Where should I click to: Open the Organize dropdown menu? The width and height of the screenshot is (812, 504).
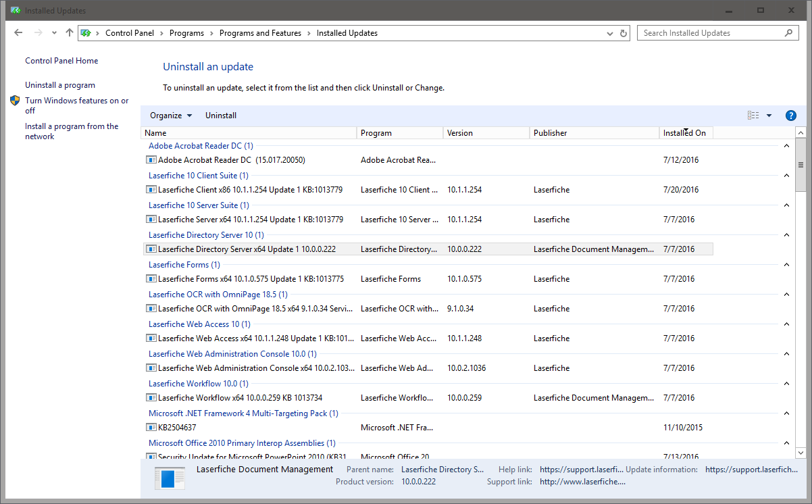pyautogui.click(x=171, y=116)
